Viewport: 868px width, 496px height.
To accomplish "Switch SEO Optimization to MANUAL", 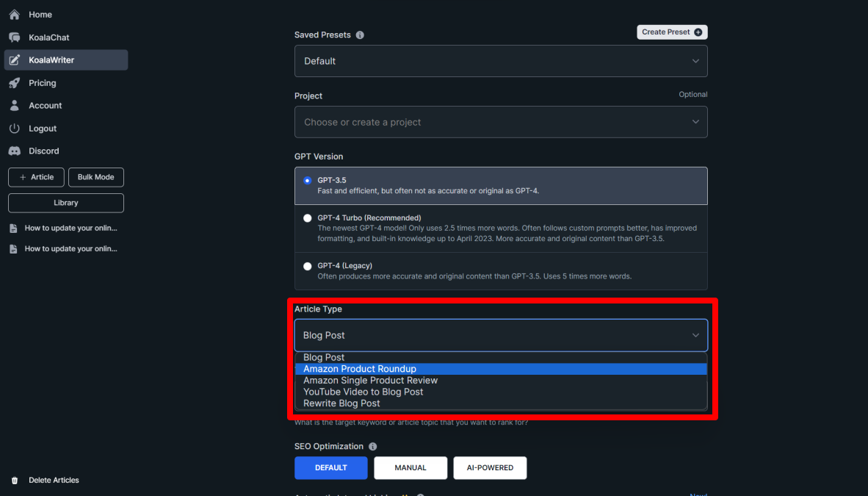I will point(411,467).
